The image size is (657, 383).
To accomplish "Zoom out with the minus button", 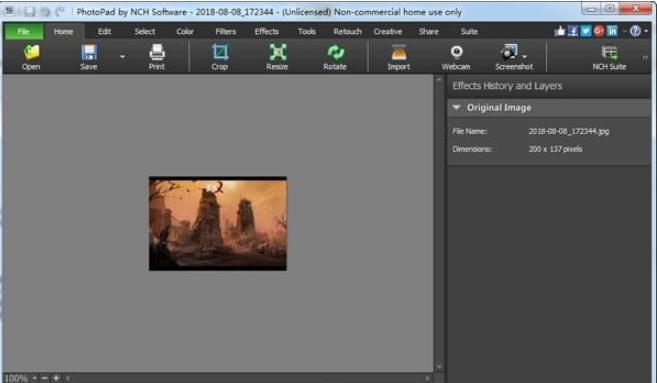I will coord(44,378).
